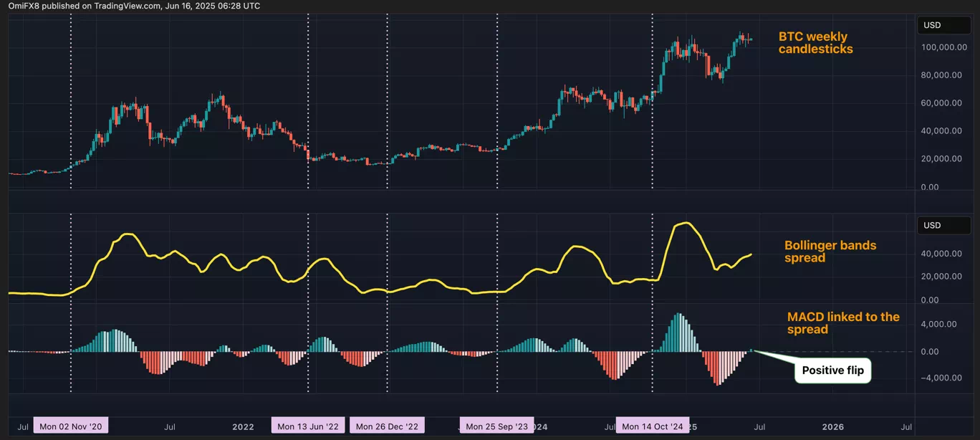Select the 'Mon 13 Jun '22' date marker
This screenshot has width=980, height=440.
pyautogui.click(x=308, y=426)
